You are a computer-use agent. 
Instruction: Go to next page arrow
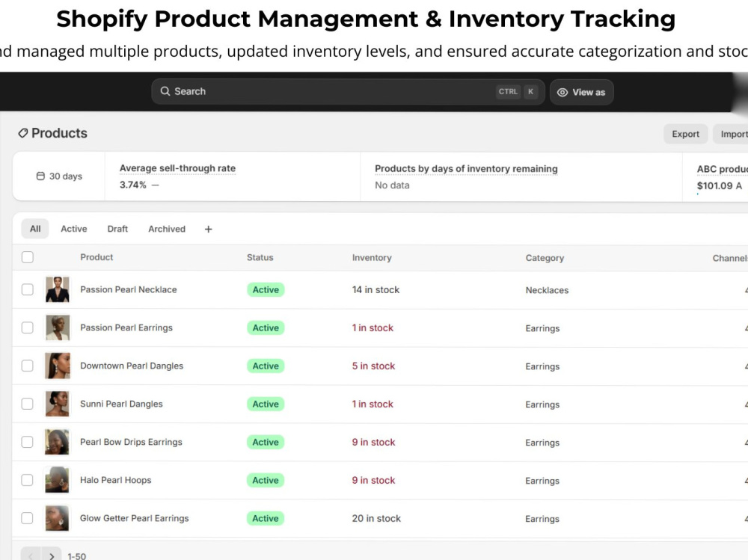point(52,556)
